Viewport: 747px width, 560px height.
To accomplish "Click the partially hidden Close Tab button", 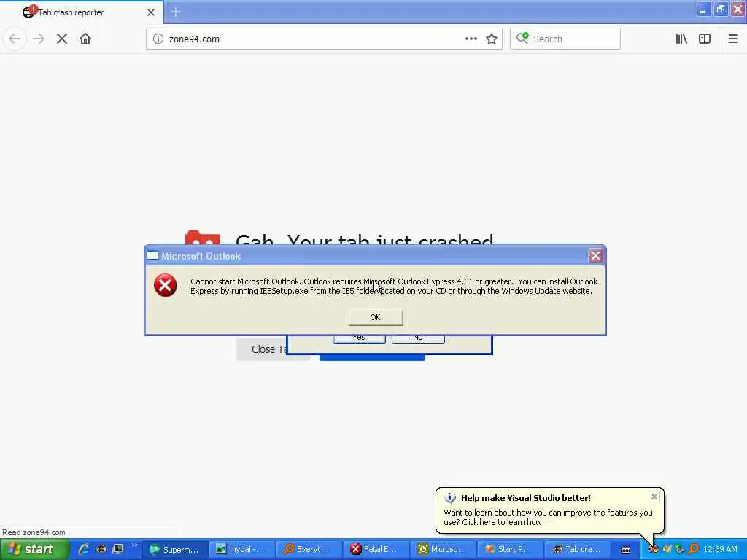I will pyautogui.click(x=262, y=349).
